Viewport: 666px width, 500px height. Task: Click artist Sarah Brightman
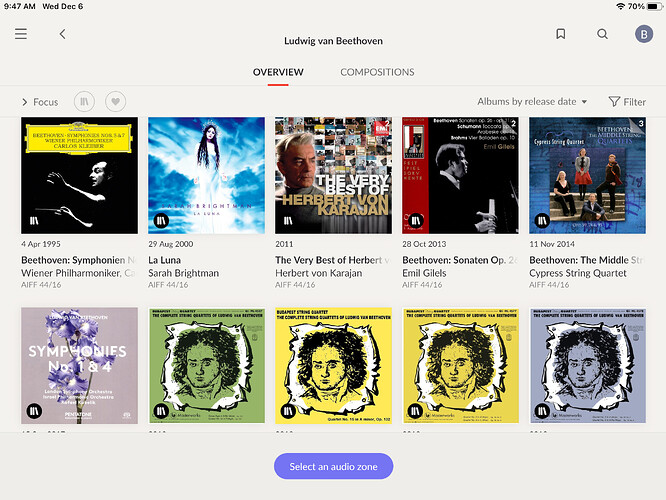tap(183, 273)
